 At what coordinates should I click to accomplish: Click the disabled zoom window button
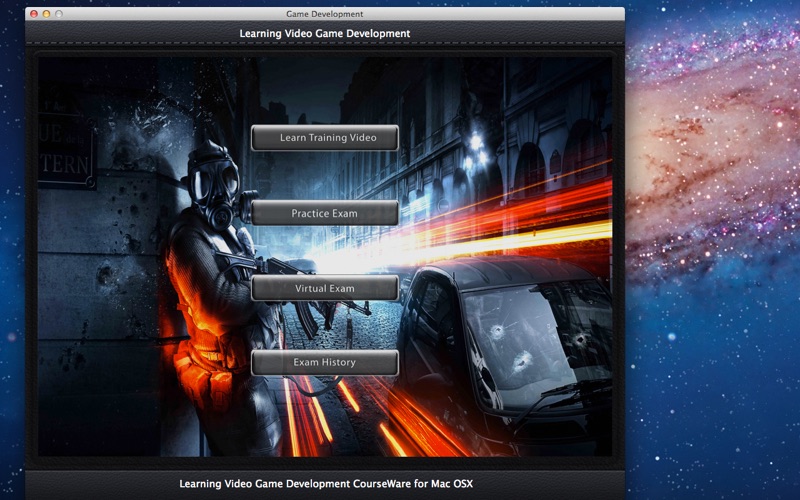click(x=59, y=14)
